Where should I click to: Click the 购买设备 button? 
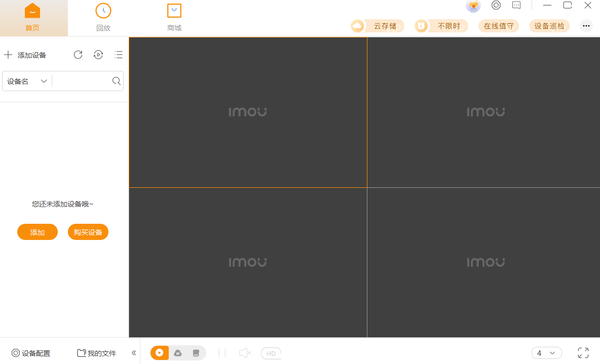tap(88, 232)
